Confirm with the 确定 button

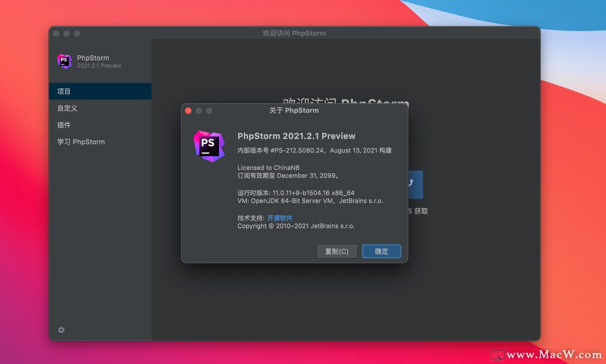tap(382, 251)
